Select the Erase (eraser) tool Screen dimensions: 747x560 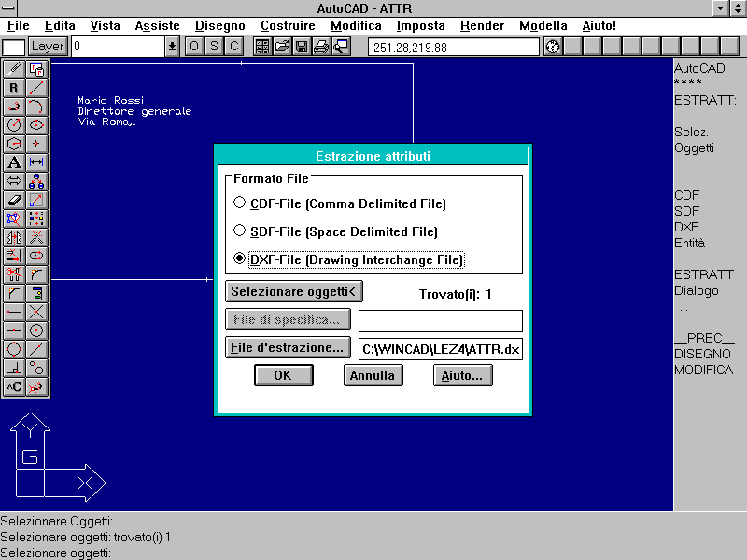coord(14,200)
